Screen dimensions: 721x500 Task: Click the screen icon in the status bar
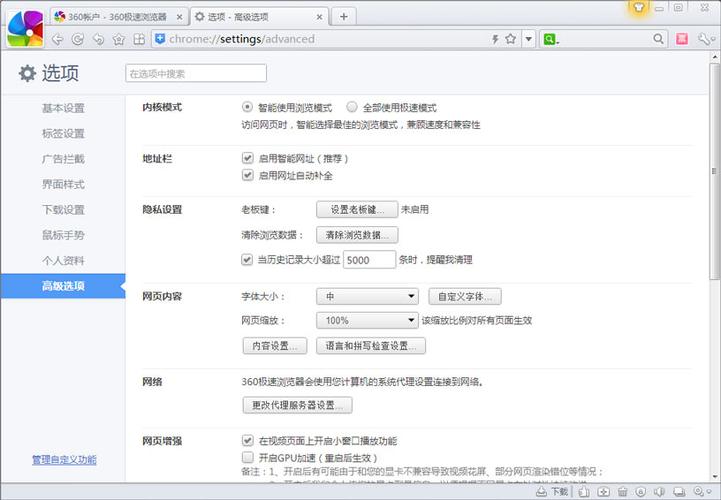tap(679, 492)
